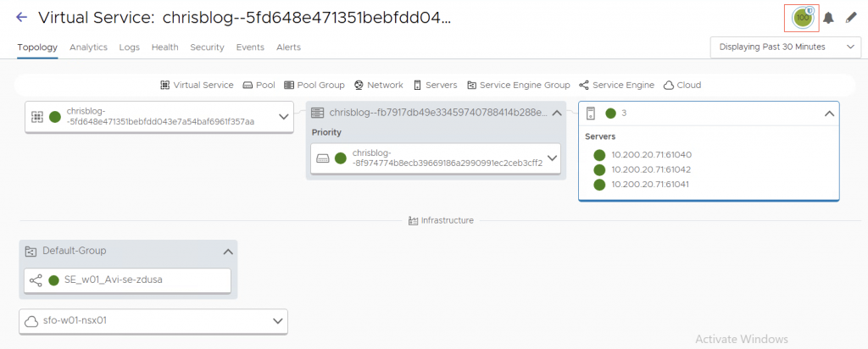Expand the sfo-w01-nsx01 cloud dropdown
The width and height of the screenshot is (868, 349).
coord(276,321)
